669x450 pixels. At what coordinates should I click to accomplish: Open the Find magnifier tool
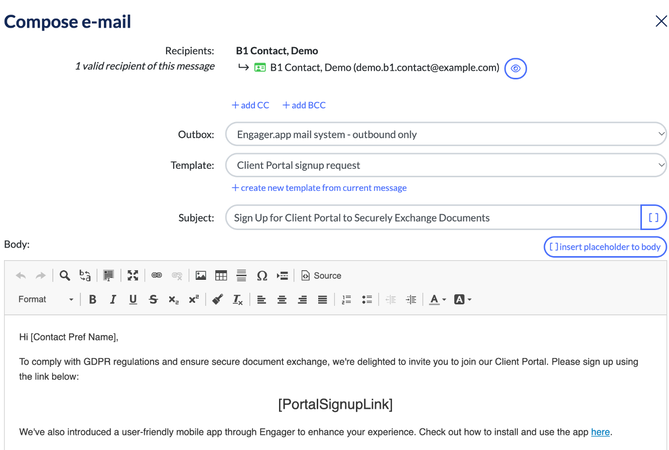(64, 276)
